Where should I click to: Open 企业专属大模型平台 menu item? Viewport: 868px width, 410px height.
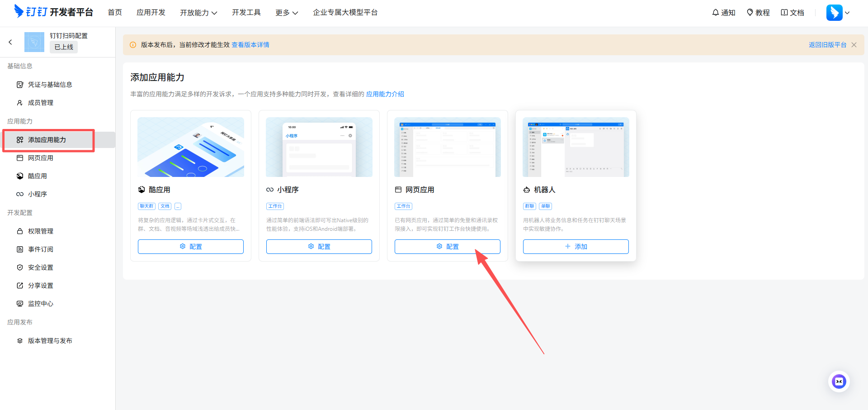tap(345, 12)
